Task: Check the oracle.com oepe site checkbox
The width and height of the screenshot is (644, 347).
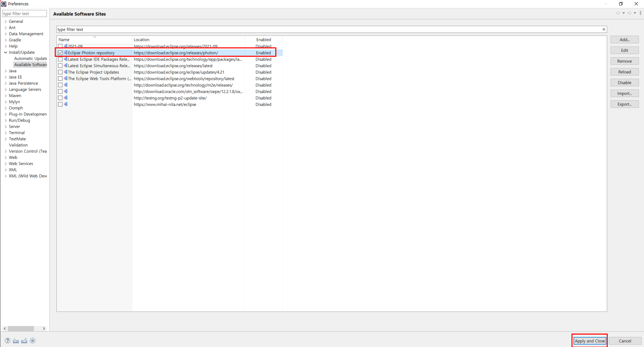Action: (60, 91)
